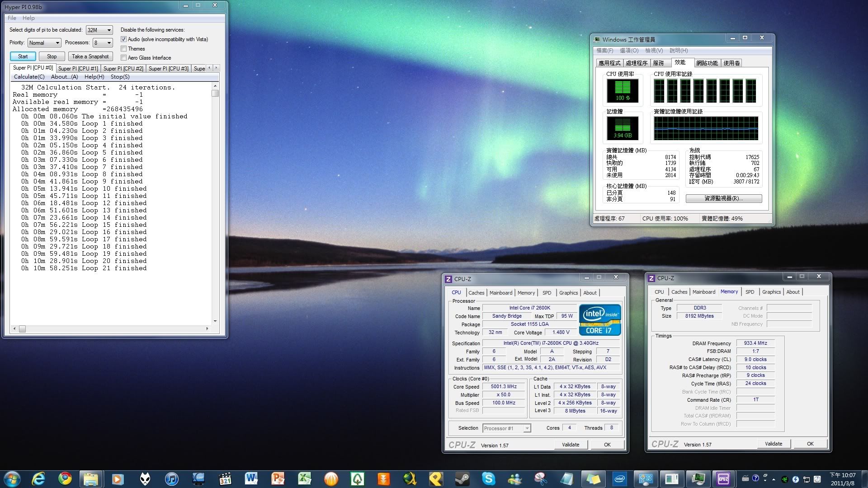Open Windows Explorer folder icon
This screenshot has width=868, height=488.
click(x=91, y=479)
